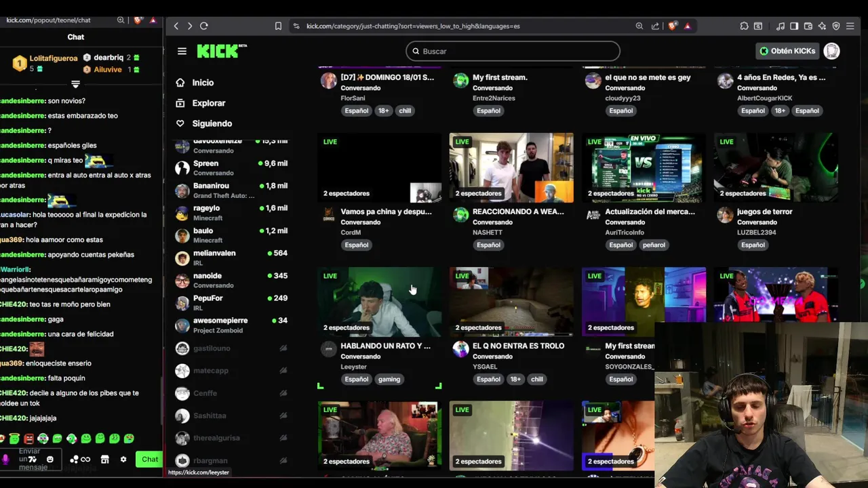The image size is (868, 488).
Task: Click infinity icon in chat toolbar
Action: click(85, 459)
